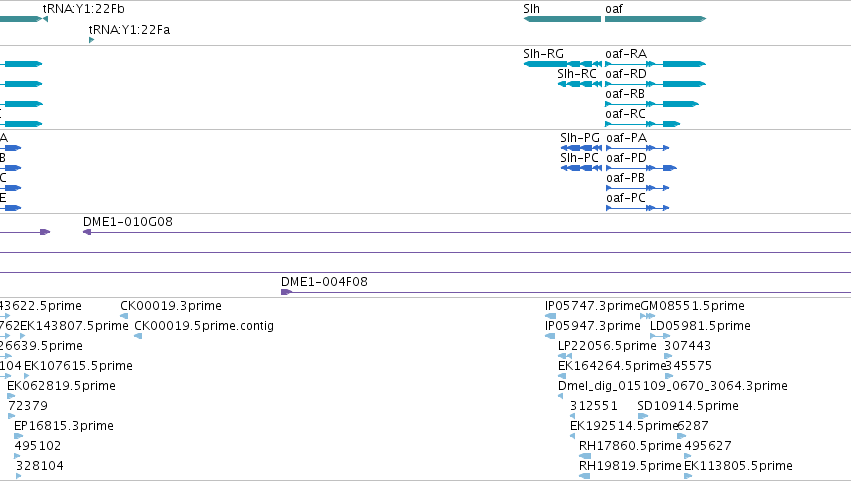
Task: Select the CK00019.5prime.contig EST glyph
Action: (x=138, y=336)
